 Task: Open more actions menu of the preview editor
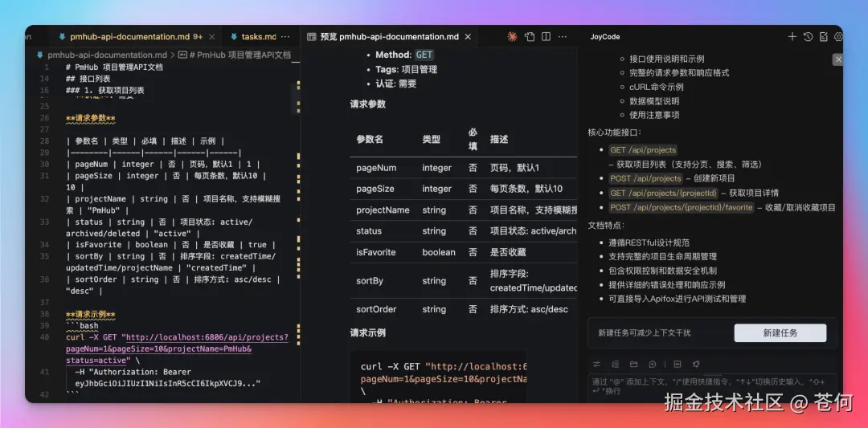tap(563, 37)
